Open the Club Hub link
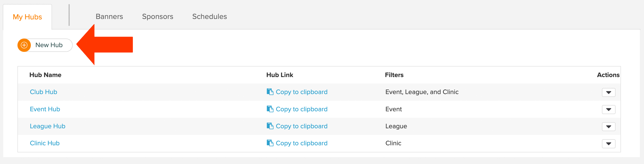 44,92
